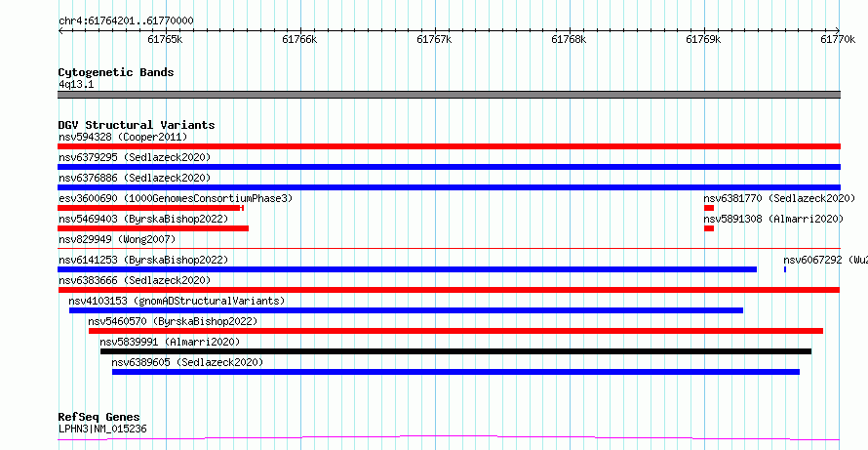Click the nsv6383666 (Sedlazeck2020) red bar
Viewport: 868px width, 450px height.
point(449,290)
